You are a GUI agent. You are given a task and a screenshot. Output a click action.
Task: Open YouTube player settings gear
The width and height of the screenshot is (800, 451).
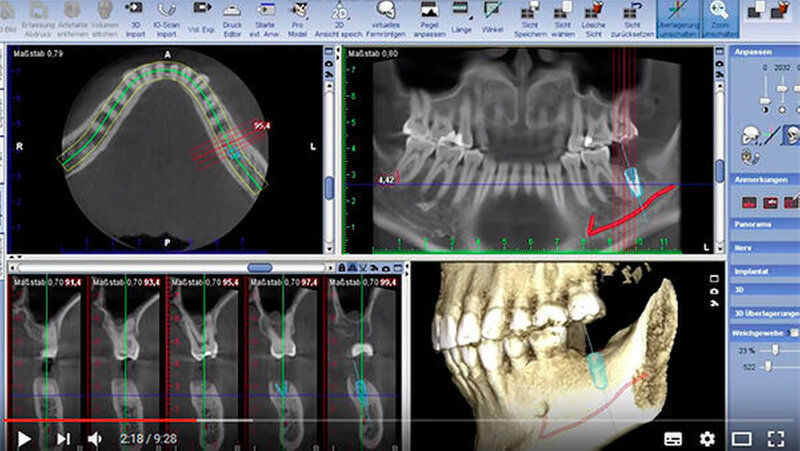707,438
